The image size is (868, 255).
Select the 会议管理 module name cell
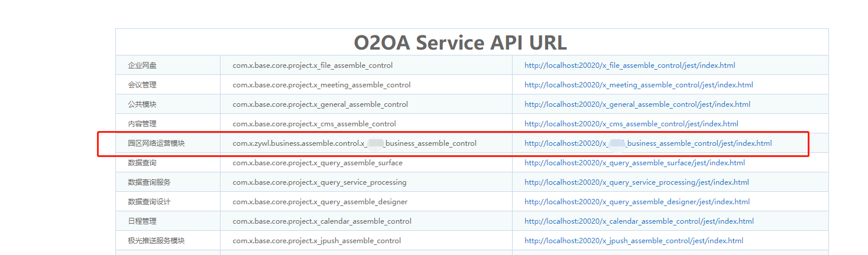pyautogui.click(x=142, y=85)
